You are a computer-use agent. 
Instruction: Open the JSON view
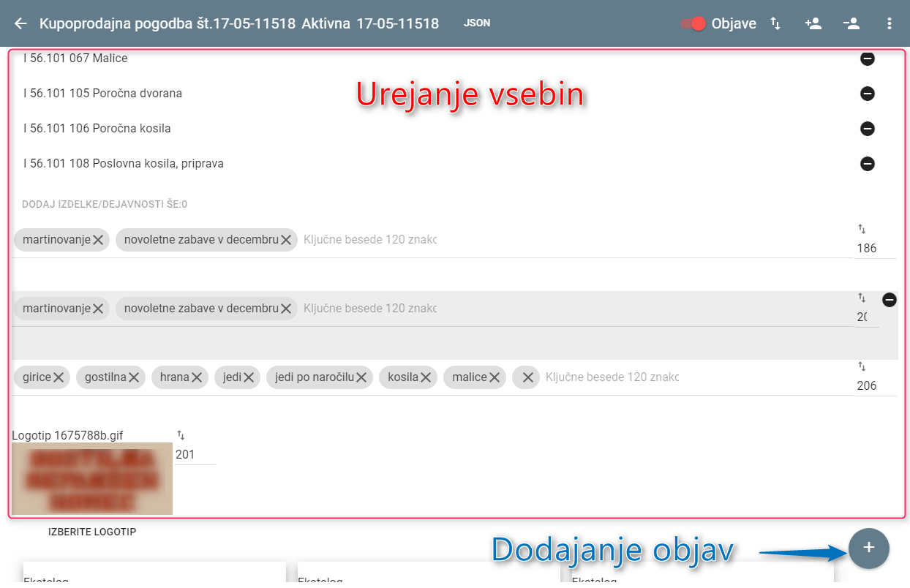pyautogui.click(x=477, y=23)
